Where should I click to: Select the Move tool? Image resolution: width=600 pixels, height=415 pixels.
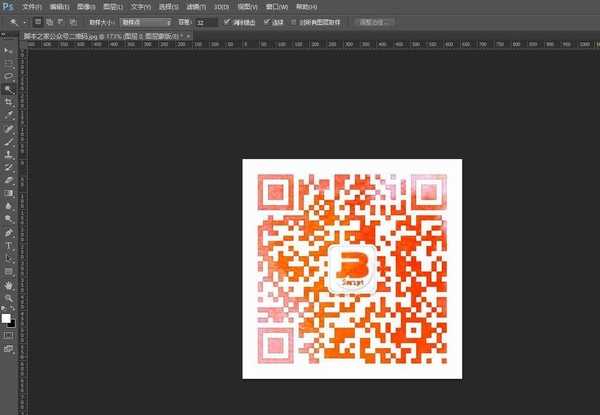(8, 51)
